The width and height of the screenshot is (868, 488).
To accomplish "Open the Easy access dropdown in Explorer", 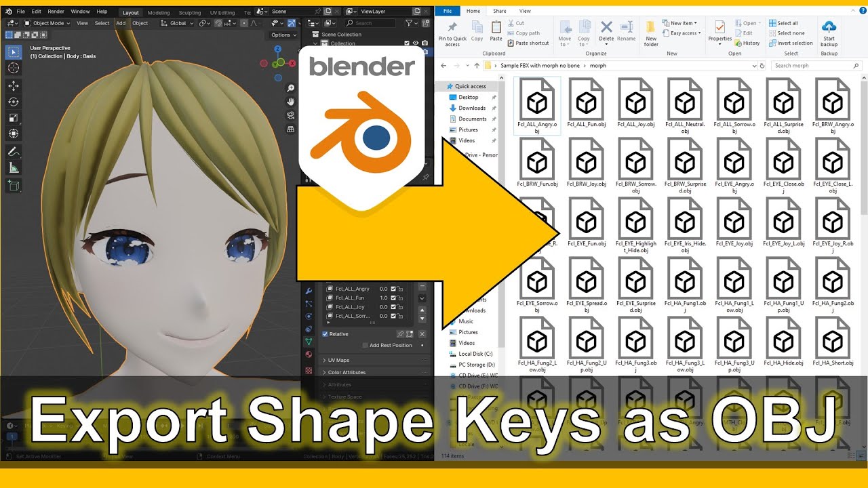I will [683, 33].
